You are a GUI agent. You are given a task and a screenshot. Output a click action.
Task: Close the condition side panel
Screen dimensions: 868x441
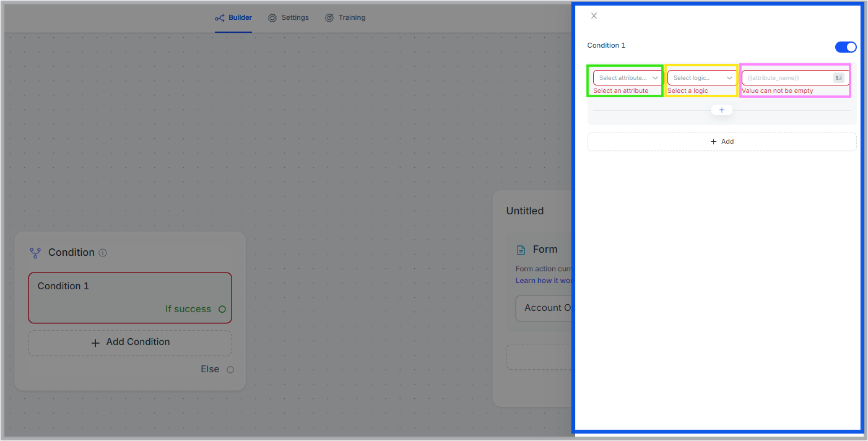click(x=594, y=16)
